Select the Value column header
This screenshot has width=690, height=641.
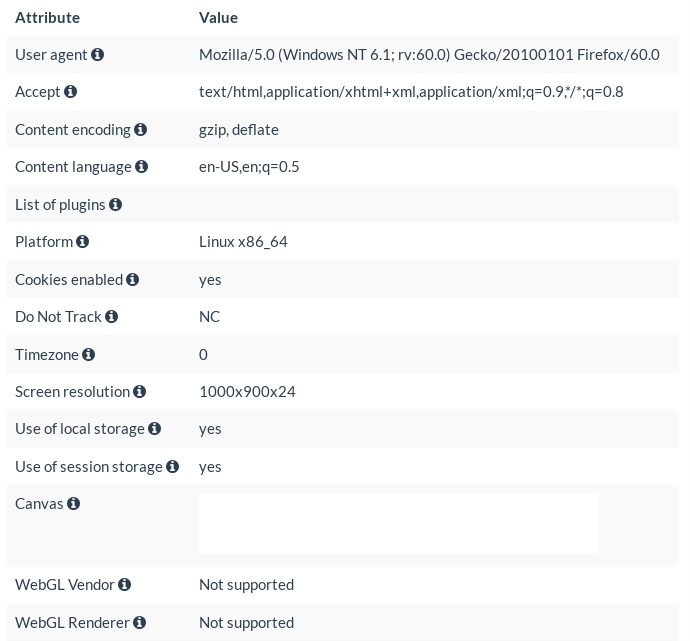218,18
